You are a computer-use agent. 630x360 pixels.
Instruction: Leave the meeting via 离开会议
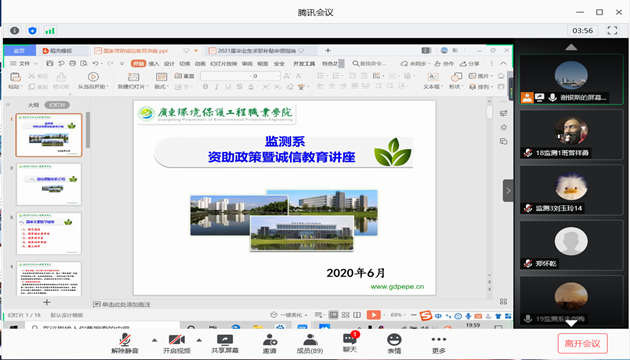coord(582,344)
